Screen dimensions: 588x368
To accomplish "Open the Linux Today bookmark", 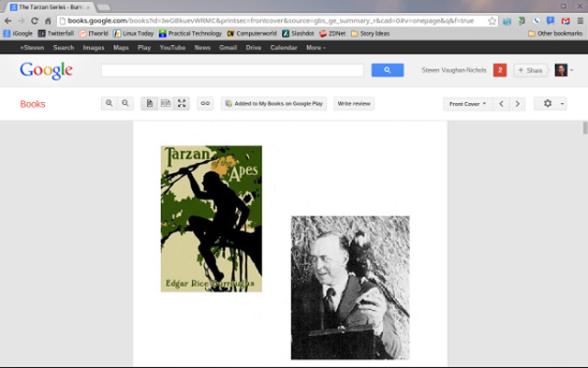I will tap(133, 34).
